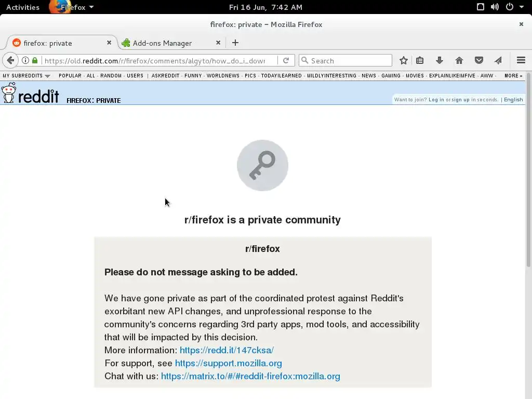The height and width of the screenshot is (399, 532).
Task: Go to WORLDNEWS
Action: tap(223, 76)
